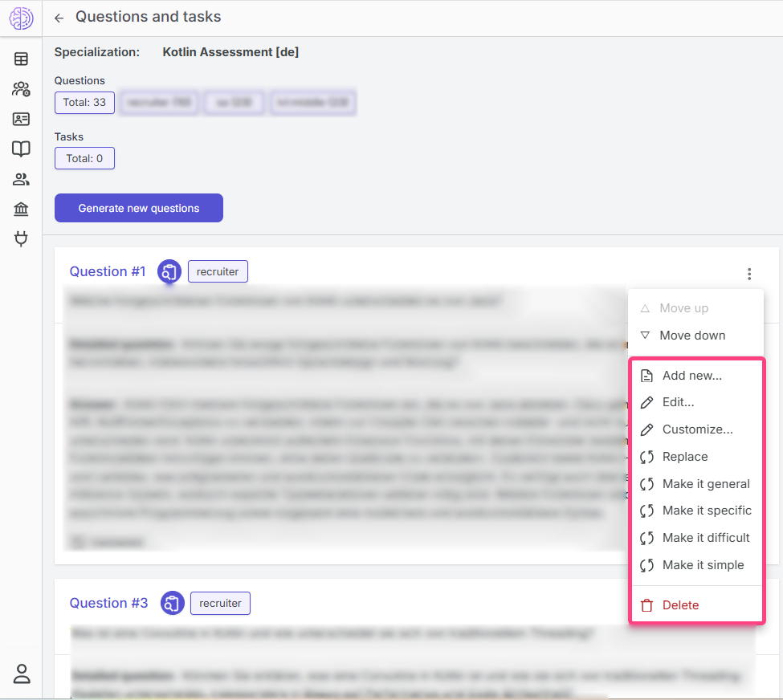The image size is (783, 700).
Task: Click the Total: 0 tasks chip
Action: pyautogui.click(x=84, y=158)
